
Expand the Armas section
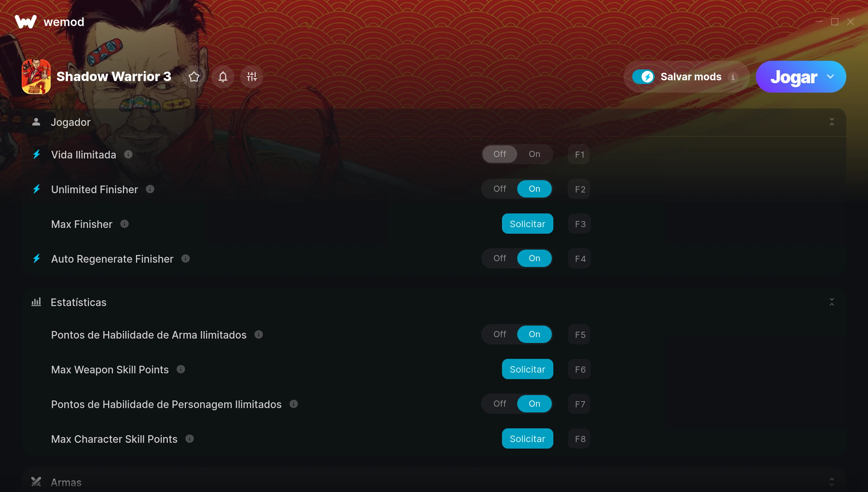832,482
